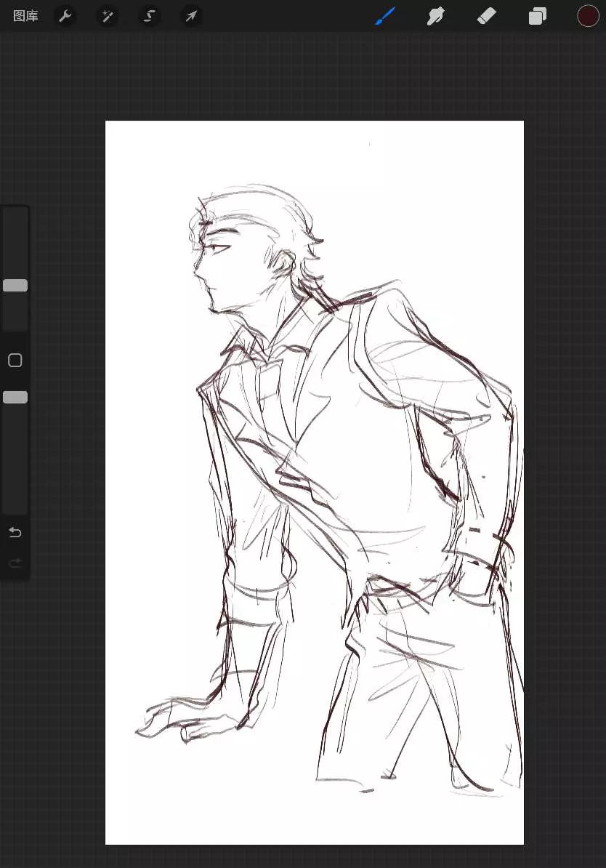This screenshot has height=868, width=606.
Task: Click the brush opacity slider handle
Action: pos(15,397)
